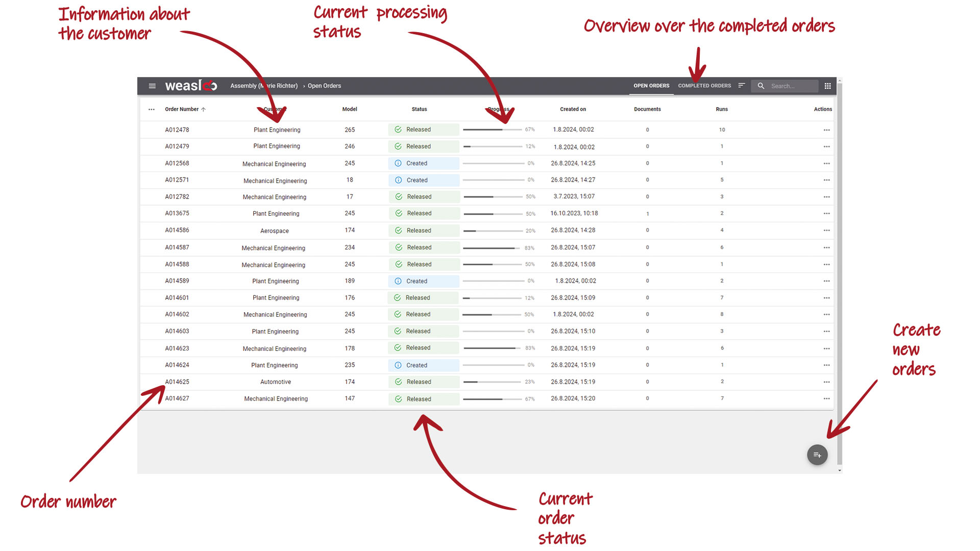Select the Open Orders tab
The height and width of the screenshot is (551, 980).
coord(651,85)
